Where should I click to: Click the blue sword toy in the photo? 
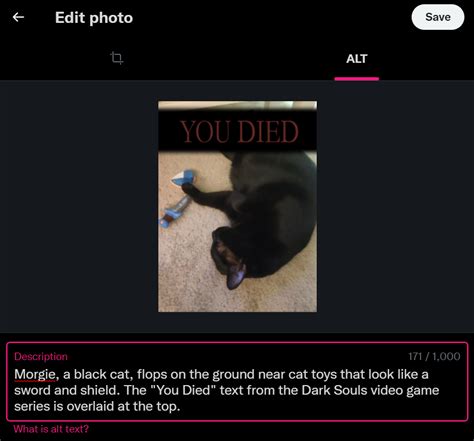pyautogui.click(x=174, y=212)
